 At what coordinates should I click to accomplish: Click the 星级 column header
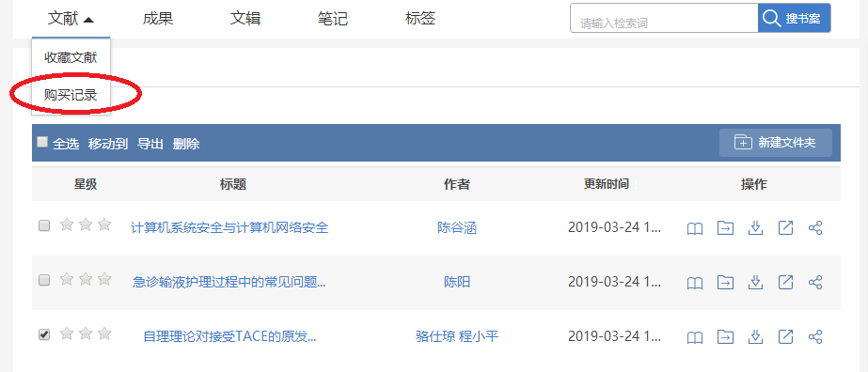(x=86, y=185)
